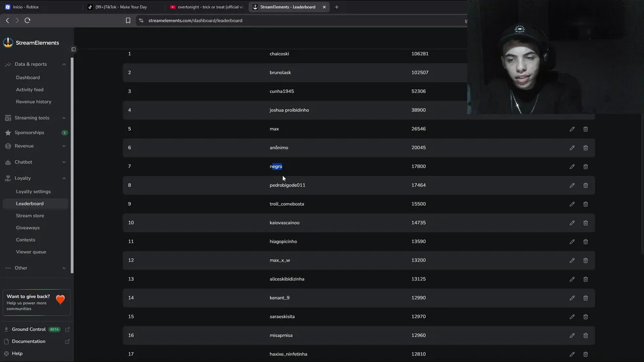This screenshot has height=362, width=644.
Task: Edit hiagopicinho points
Action: [x=572, y=242]
